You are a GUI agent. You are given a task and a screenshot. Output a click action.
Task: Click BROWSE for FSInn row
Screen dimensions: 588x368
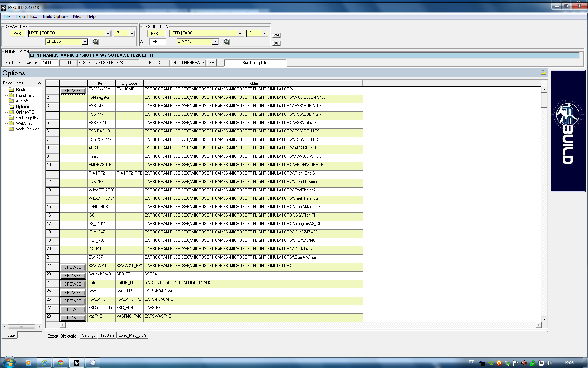point(73,284)
